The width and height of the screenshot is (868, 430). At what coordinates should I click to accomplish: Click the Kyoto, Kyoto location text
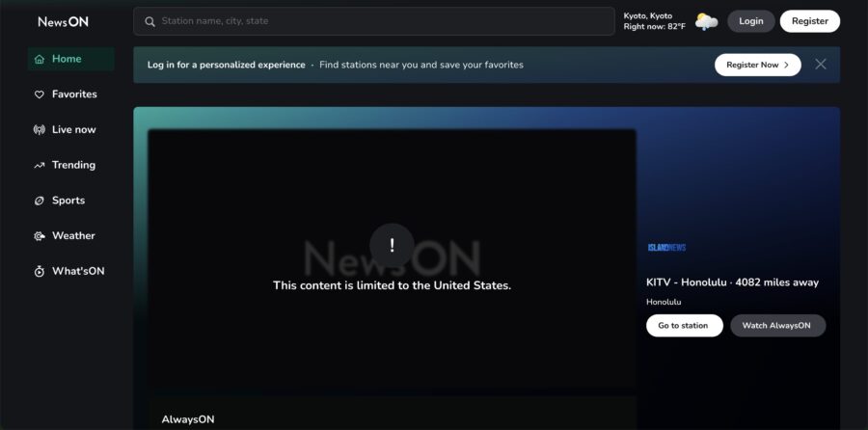tap(648, 15)
